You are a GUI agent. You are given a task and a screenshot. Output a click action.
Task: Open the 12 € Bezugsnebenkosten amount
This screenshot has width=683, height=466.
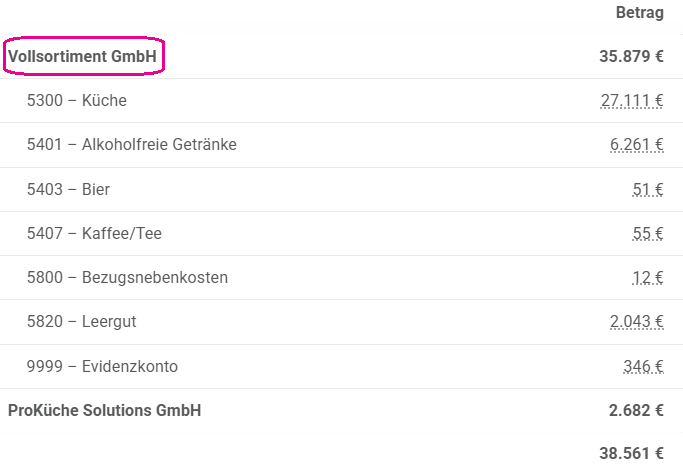click(648, 277)
